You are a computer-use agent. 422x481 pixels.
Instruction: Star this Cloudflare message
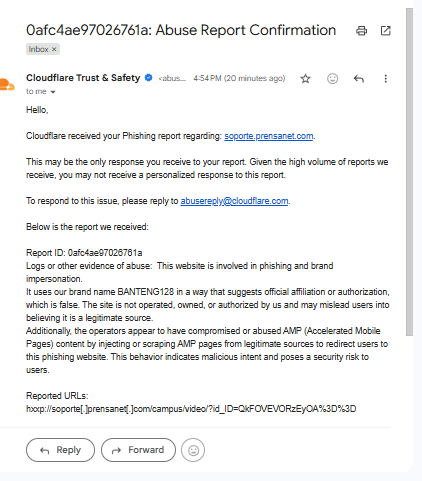(x=305, y=79)
